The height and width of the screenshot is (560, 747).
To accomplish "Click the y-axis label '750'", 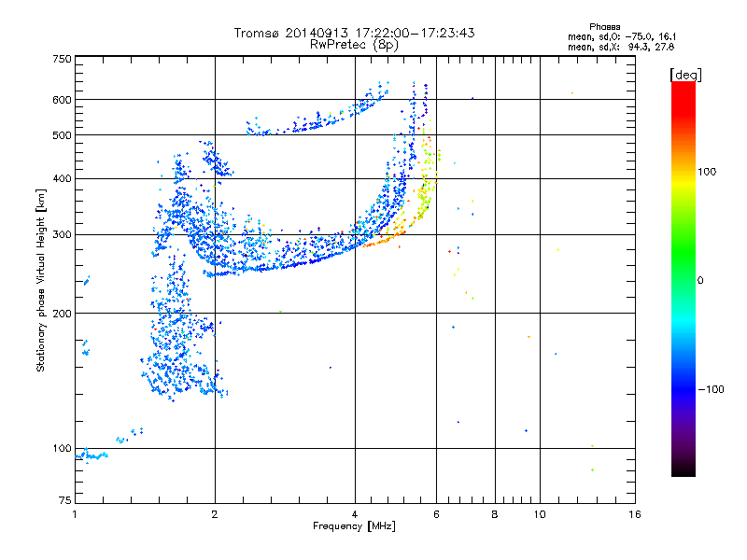I will point(62,59).
